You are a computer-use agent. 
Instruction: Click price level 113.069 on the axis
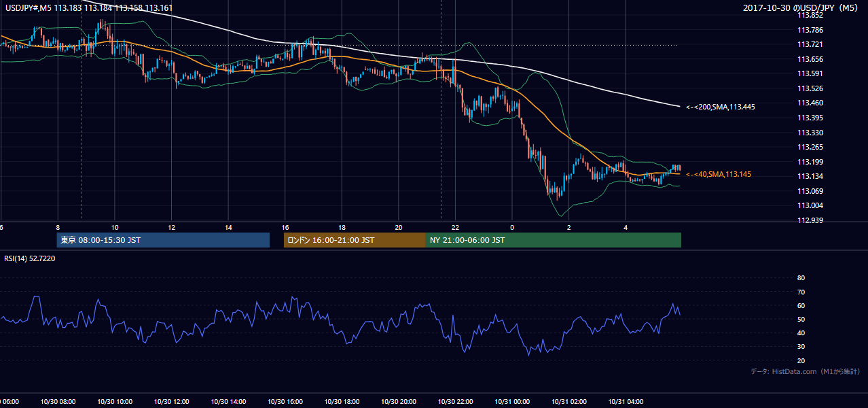coord(810,191)
